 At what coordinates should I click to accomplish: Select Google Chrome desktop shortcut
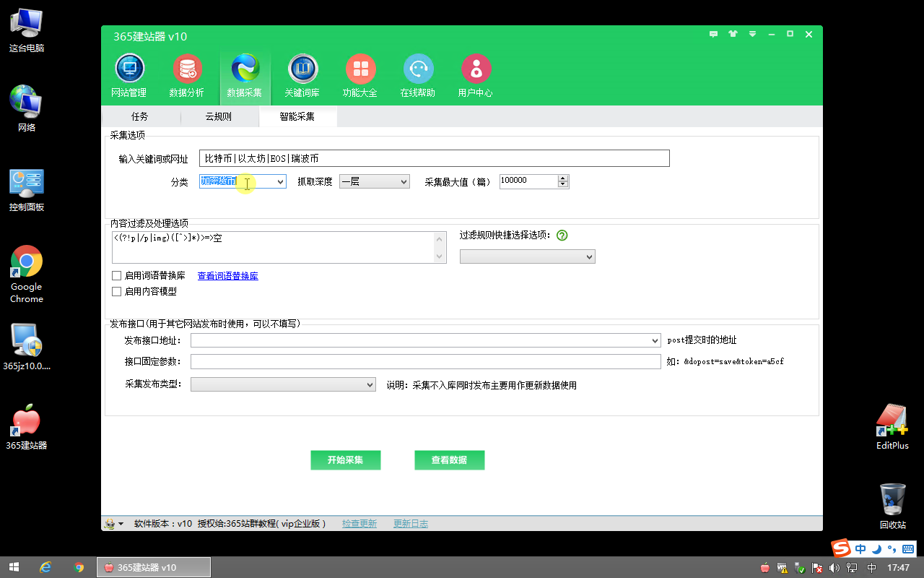pos(27,275)
